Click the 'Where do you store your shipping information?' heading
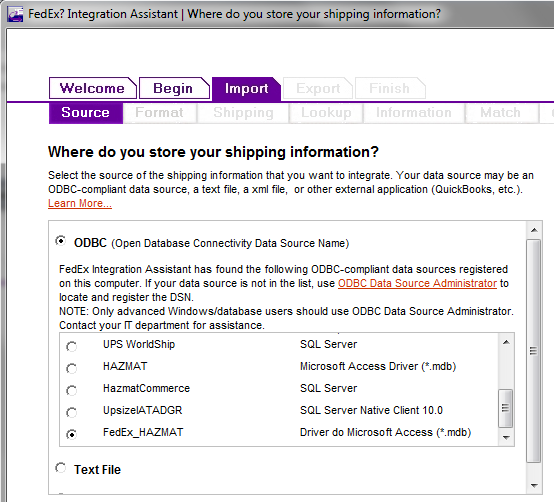The height and width of the screenshot is (502, 554). point(213,152)
